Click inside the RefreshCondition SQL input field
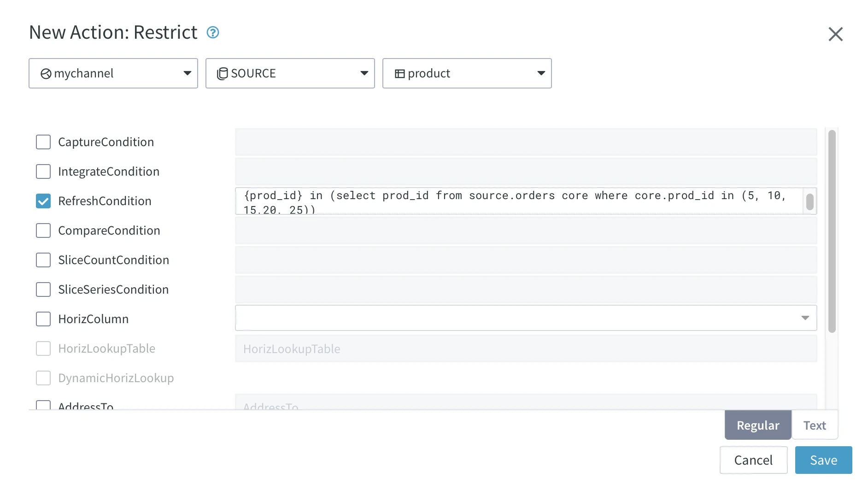 pyautogui.click(x=507, y=201)
